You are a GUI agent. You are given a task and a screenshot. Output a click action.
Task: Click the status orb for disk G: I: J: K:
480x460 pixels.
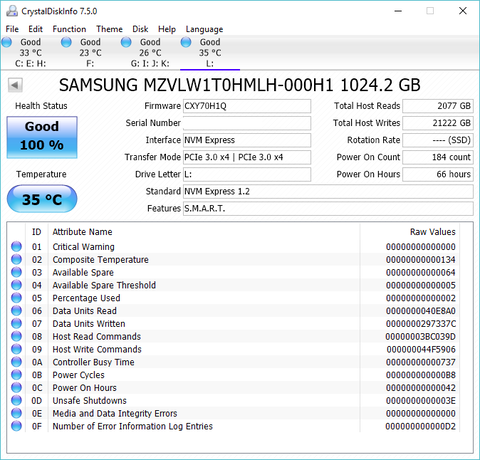pyautogui.click(x=126, y=42)
